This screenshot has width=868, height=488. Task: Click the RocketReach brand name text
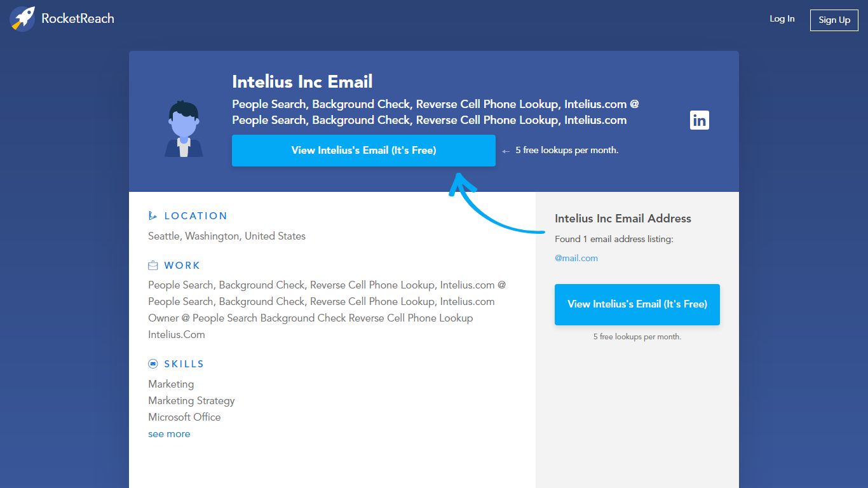pos(78,18)
